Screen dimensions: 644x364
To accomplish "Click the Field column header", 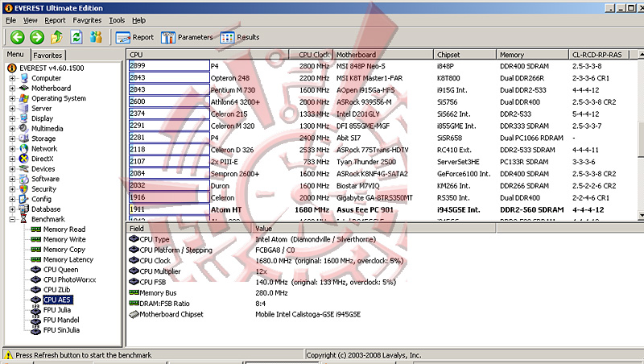I will (x=189, y=229).
